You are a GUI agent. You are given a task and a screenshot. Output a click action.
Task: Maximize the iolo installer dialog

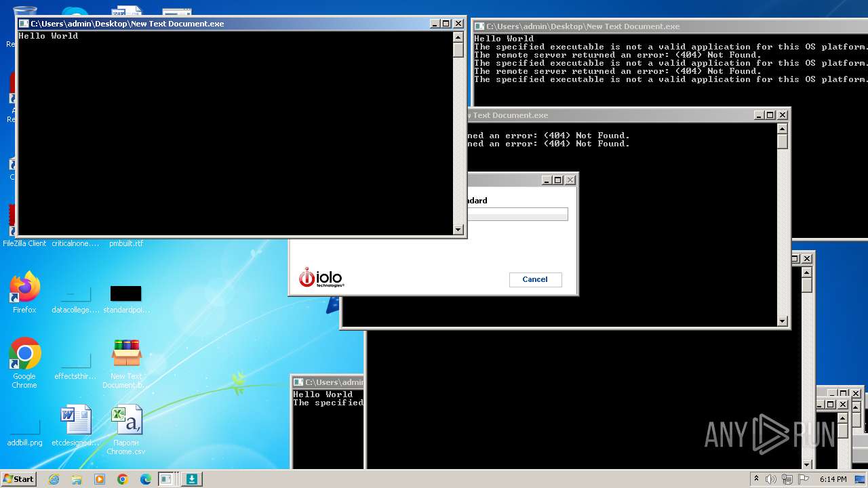tap(558, 180)
